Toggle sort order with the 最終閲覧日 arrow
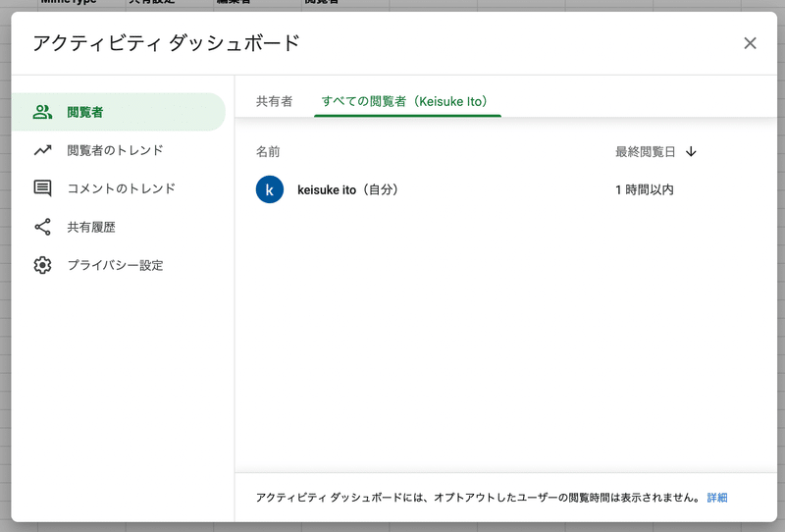The height and width of the screenshot is (532, 785). click(x=691, y=151)
